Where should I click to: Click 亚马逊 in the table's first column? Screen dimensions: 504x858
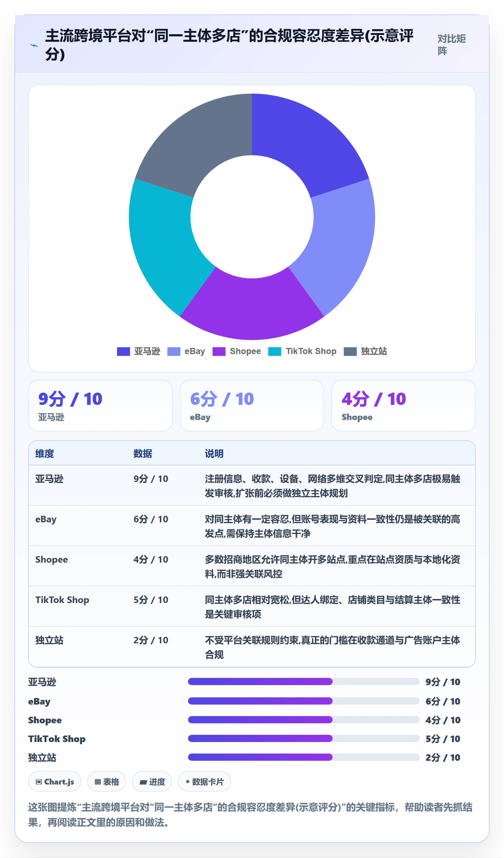point(49,479)
